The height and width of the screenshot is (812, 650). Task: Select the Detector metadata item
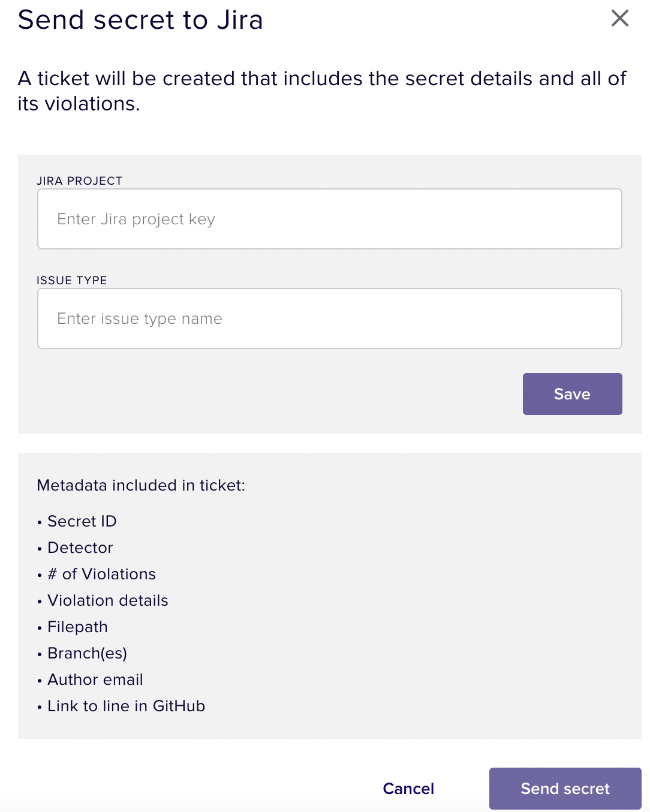click(80, 548)
